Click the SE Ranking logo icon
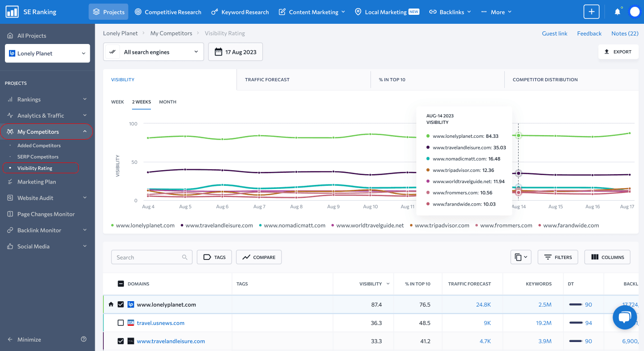 pos(12,12)
